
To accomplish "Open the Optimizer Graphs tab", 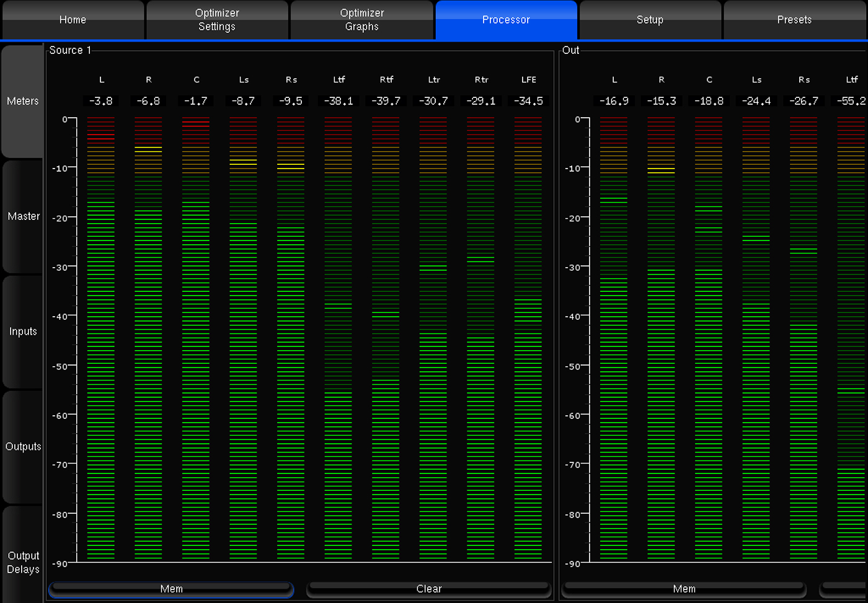I will (x=362, y=20).
